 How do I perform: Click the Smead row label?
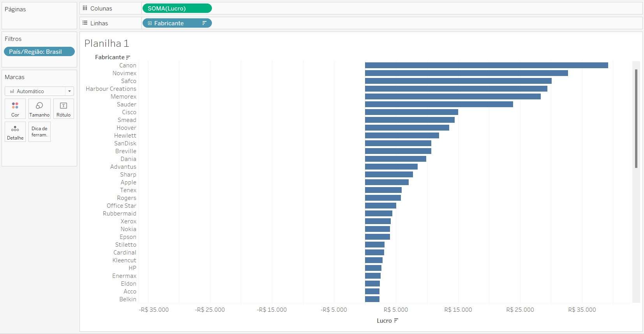click(x=127, y=120)
